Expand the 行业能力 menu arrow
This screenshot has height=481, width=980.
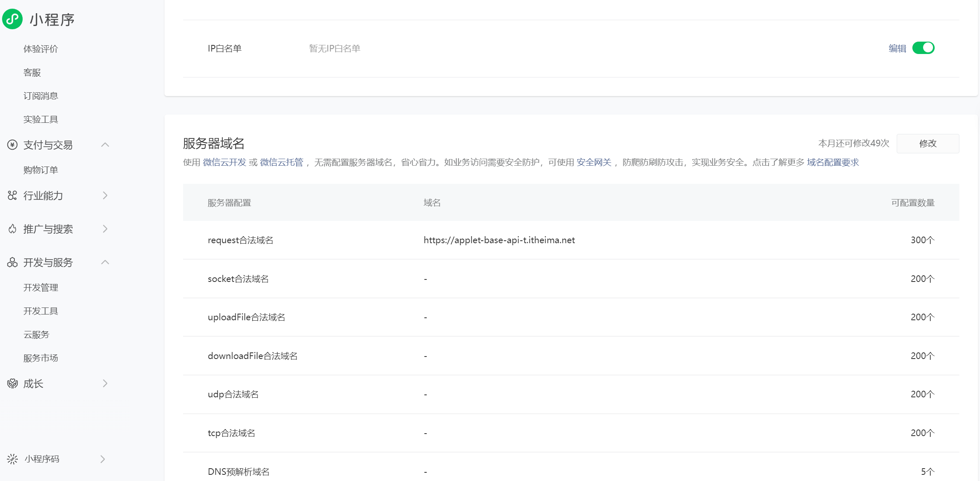(x=105, y=195)
